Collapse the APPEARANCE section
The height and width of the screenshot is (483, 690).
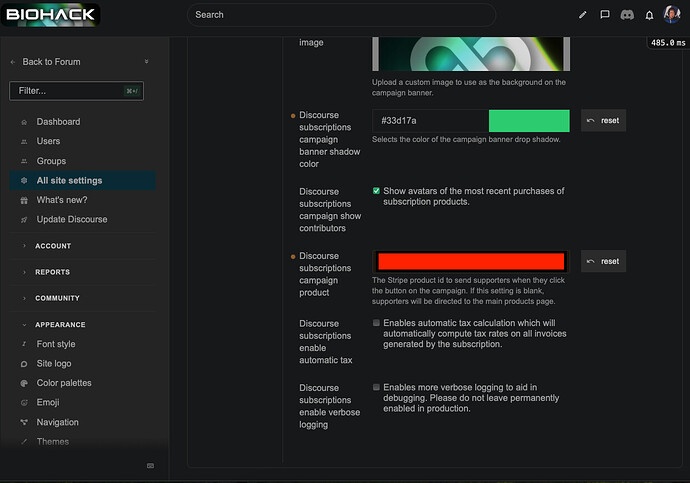click(60, 325)
